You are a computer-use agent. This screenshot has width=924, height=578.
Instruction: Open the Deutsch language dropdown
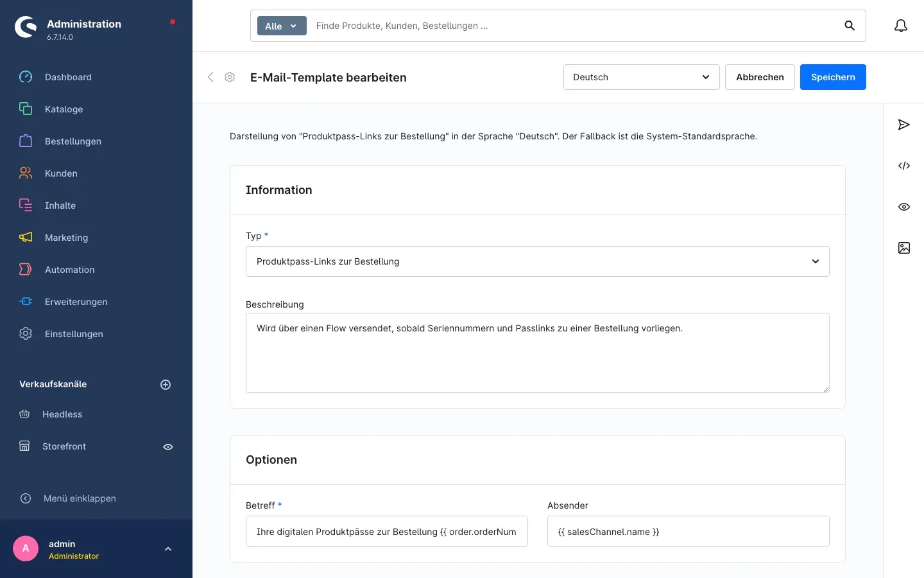(642, 77)
